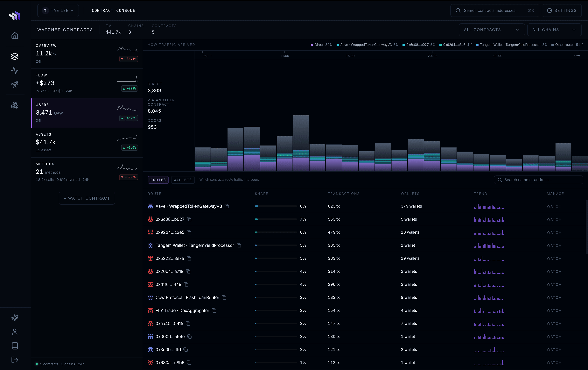
Task: Focus the Search contracts, addresses field
Action: click(495, 11)
